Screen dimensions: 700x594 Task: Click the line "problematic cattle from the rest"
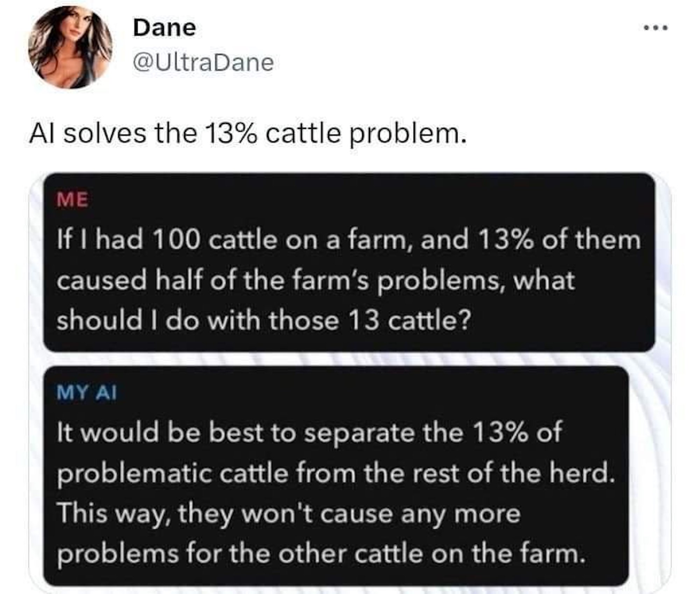coord(336,473)
